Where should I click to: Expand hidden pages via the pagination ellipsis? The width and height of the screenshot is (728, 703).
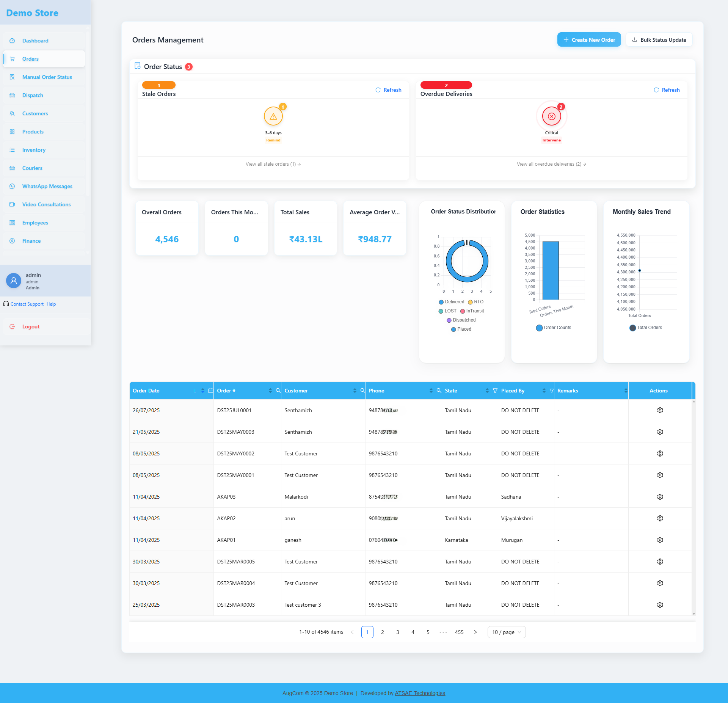click(443, 632)
